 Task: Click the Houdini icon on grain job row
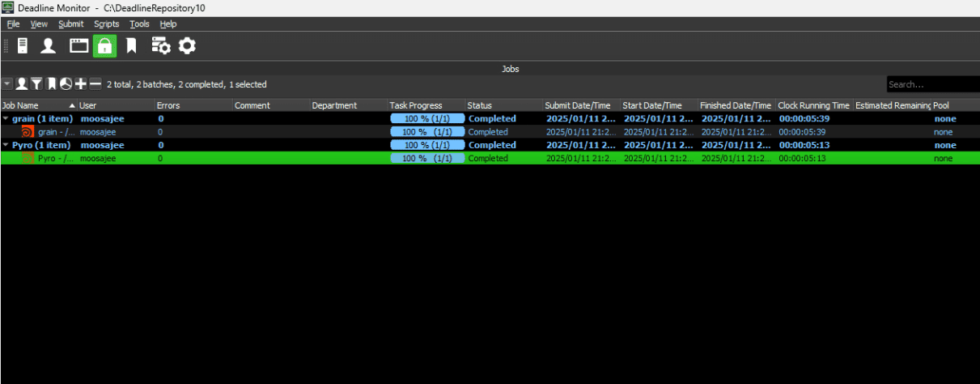pyautogui.click(x=28, y=132)
